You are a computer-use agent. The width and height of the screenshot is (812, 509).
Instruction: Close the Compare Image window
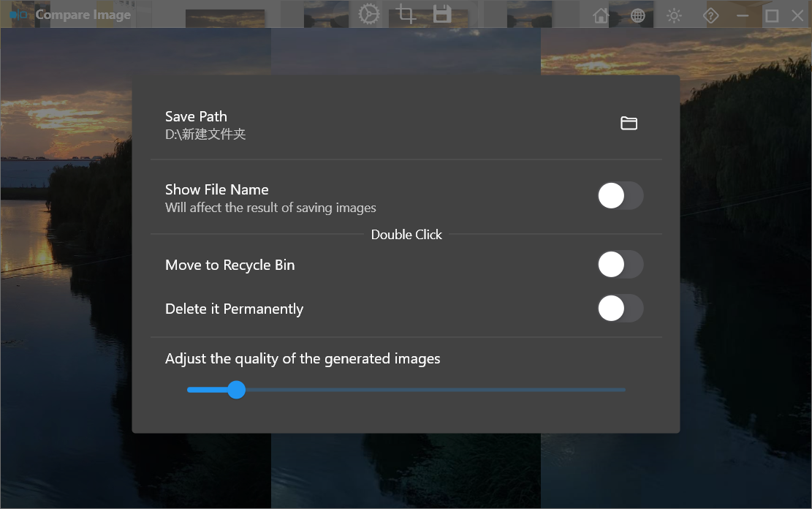(797, 15)
